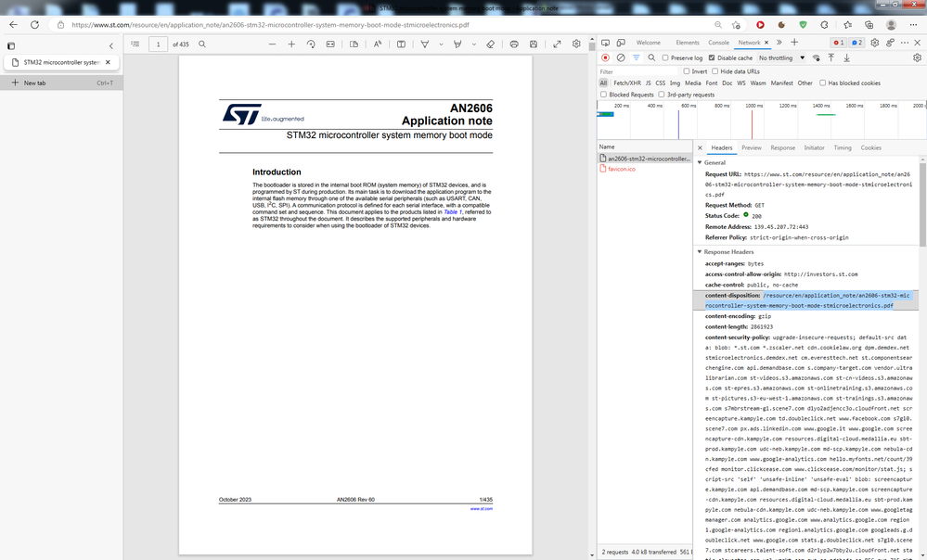Open network search magnifier in DevTools

(651, 57)
